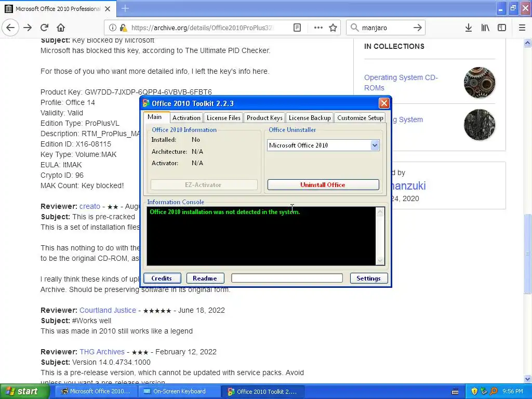Open page actions three-dot menu
This screenshot has height=399, width=532.
pyautogui.click(x=318, y=28)
